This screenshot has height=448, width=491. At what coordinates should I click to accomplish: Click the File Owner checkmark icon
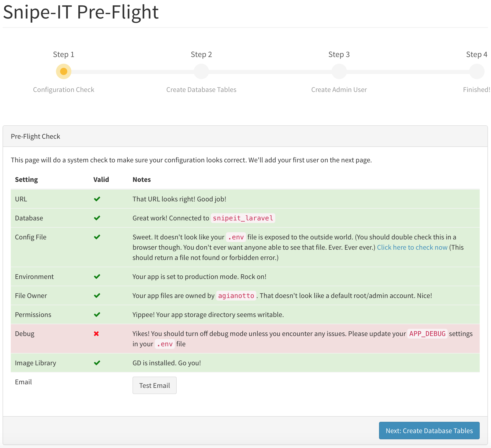[97, 296]
